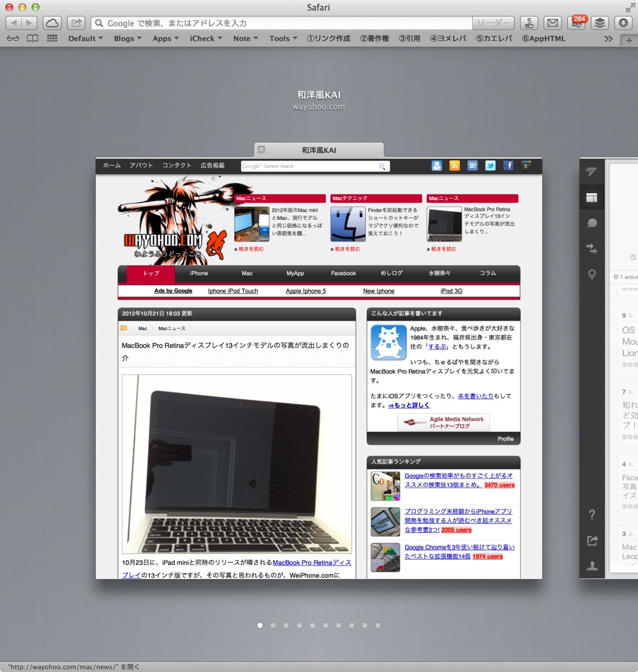Expand the Note bookmarks folder
This screenshot has height=672, width=638.
(x=245, y=38)
